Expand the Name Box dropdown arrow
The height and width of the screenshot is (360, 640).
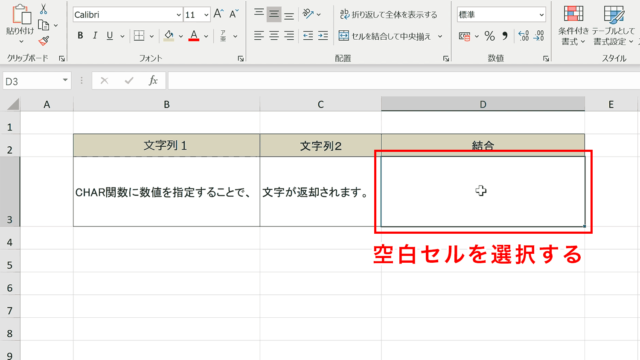click(x=65, y=80)
